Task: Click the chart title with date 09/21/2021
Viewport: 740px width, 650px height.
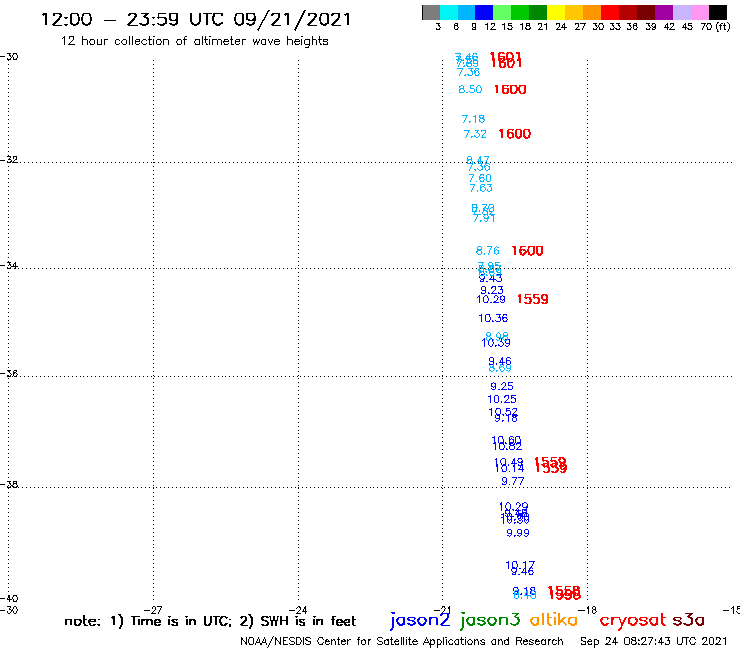Action: [x=196, y=19]
